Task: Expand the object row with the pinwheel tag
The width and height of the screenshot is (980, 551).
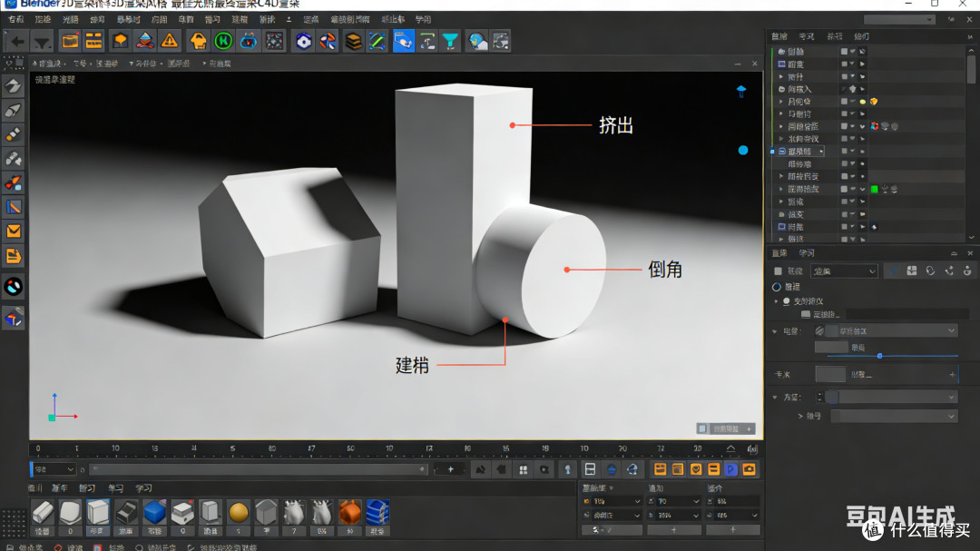Action: point(781,126)
